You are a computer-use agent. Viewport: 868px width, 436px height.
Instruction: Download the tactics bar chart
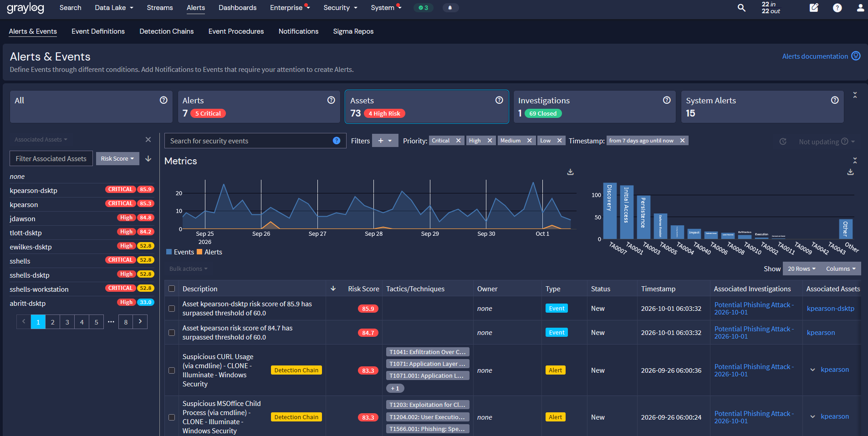pyautogui.click(x=850, y=172)
